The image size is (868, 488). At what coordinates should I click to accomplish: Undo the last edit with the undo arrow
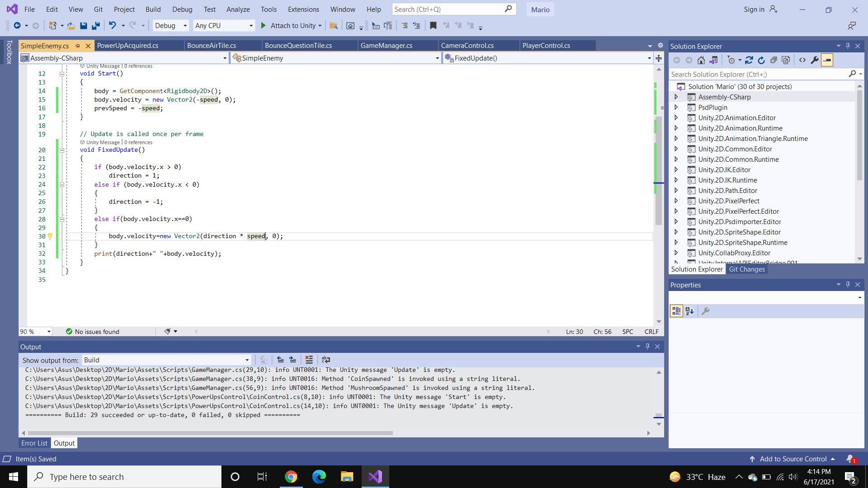tap(113, 26)
